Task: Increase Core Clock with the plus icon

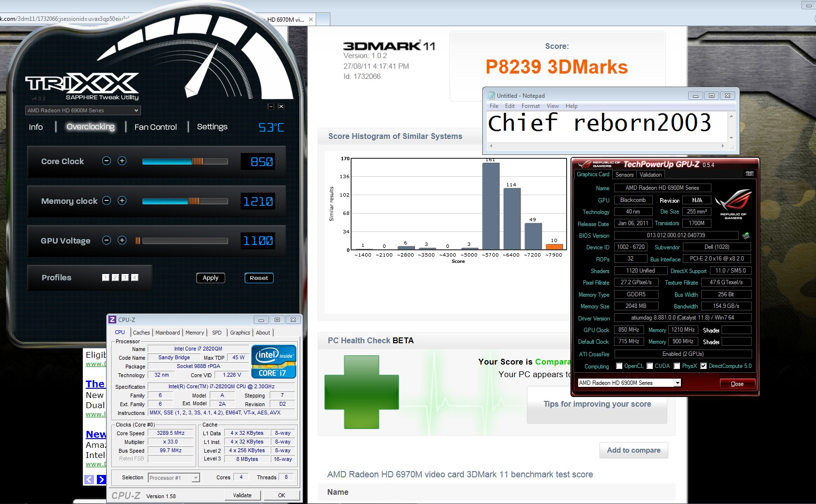Action: click(x=122, y=161)
